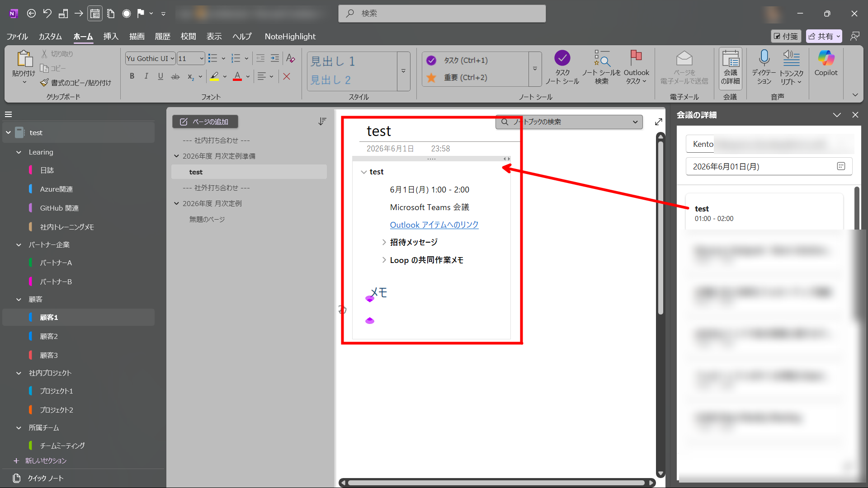Viewport: 868px width, 488px height.
Task: Open the トランスクリプト button
Action: coord(791,68)
